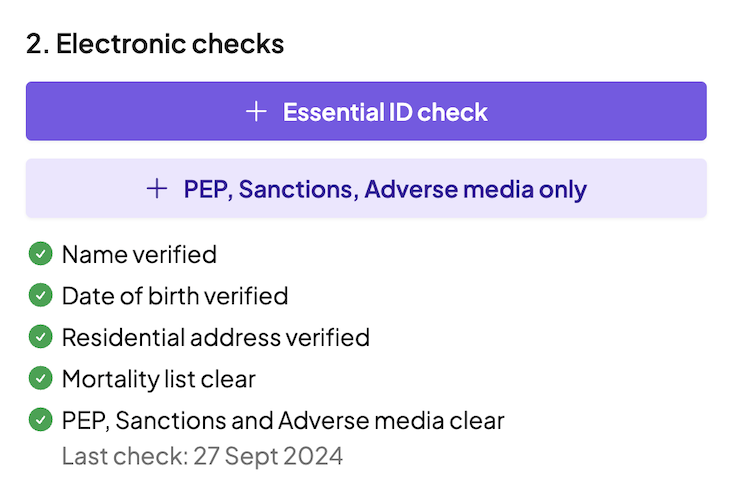Click the green tick next to Name verified
Viewport: 732px width, 490px height.
click(41, 255)
